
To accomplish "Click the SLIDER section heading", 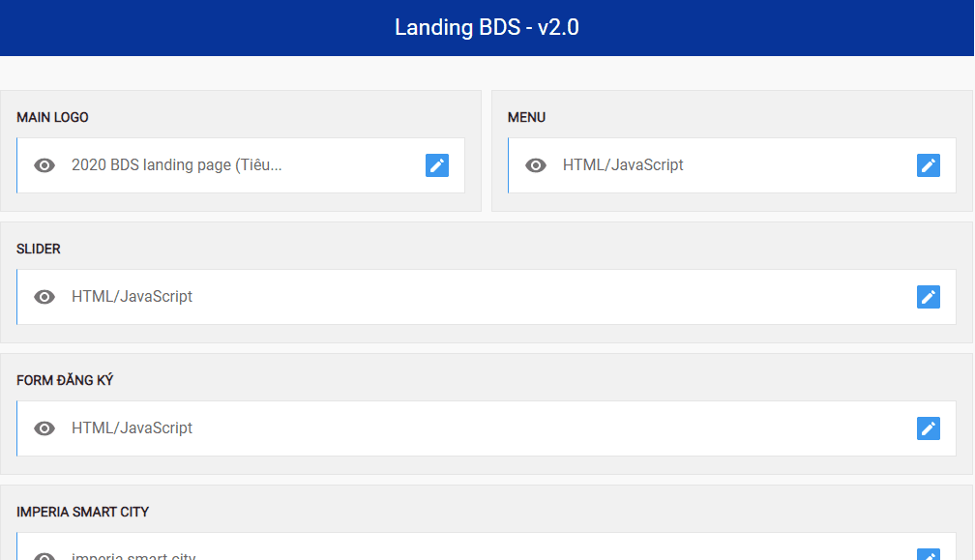I will (x=39, y=249).
